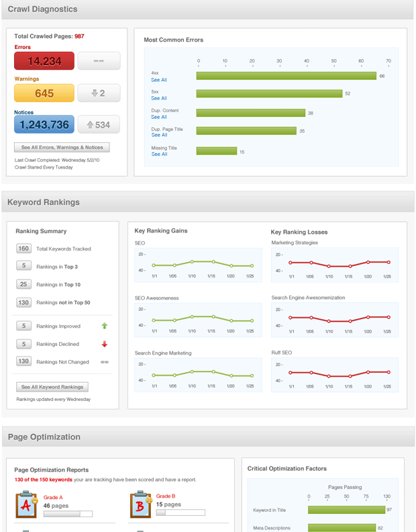The image size is (416, 532).
Task: Click the errors no-change indicator box
Action: (99, 61)
